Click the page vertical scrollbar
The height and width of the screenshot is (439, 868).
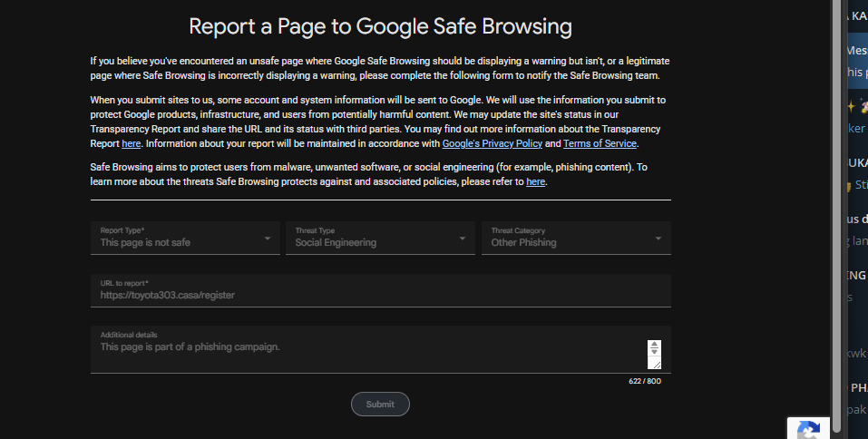(836, 216)
